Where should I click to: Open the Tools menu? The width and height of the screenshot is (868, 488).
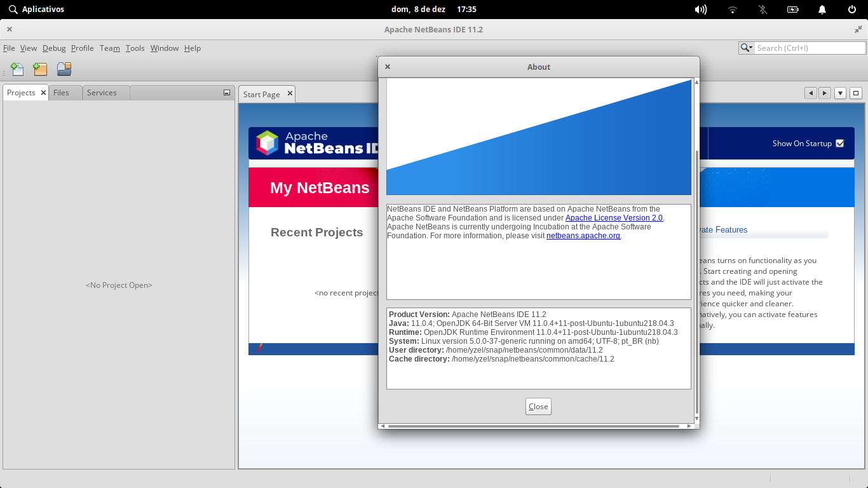(135, 48)
